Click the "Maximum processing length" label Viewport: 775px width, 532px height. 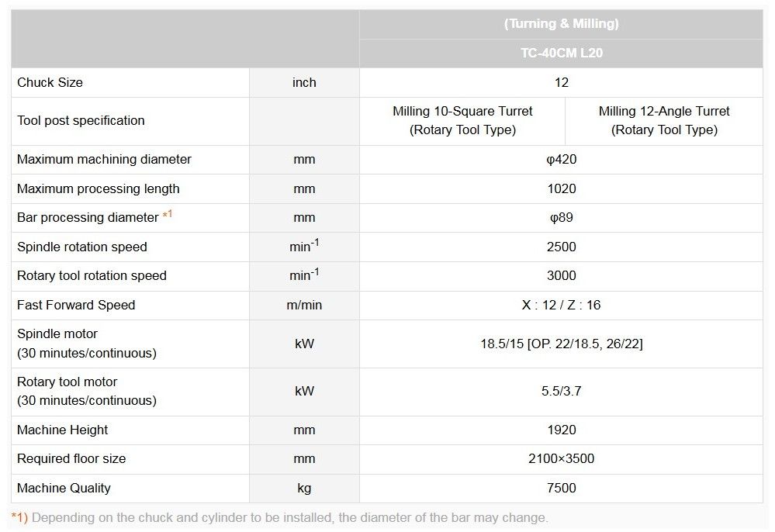(98, 188)
